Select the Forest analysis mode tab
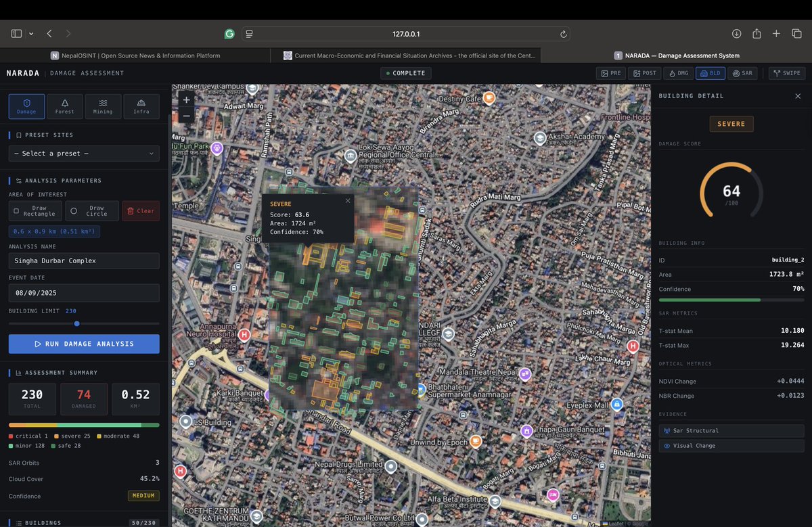This screenshot has width=812, height=527. click(x=65, y=106)
